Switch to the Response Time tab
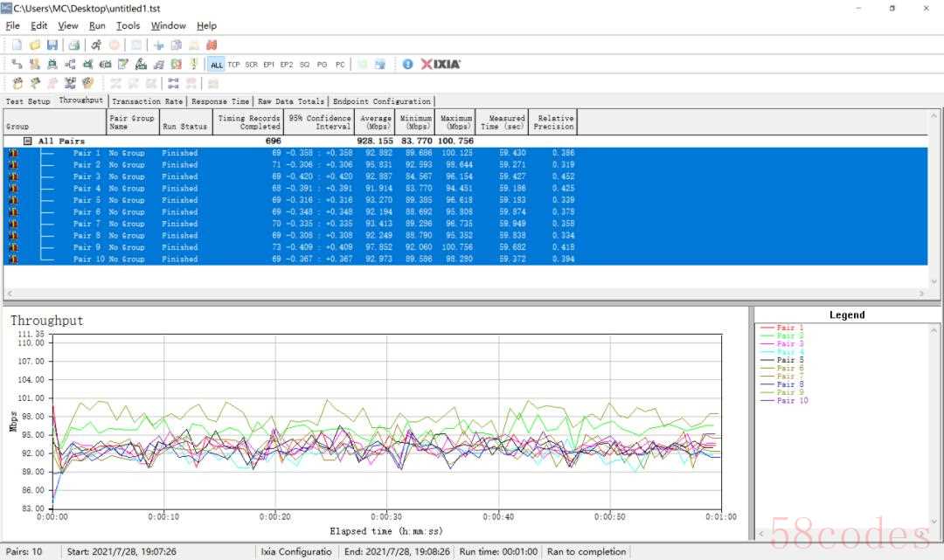Viewport: 944px width, 560px height. click(x=220, y=101)
